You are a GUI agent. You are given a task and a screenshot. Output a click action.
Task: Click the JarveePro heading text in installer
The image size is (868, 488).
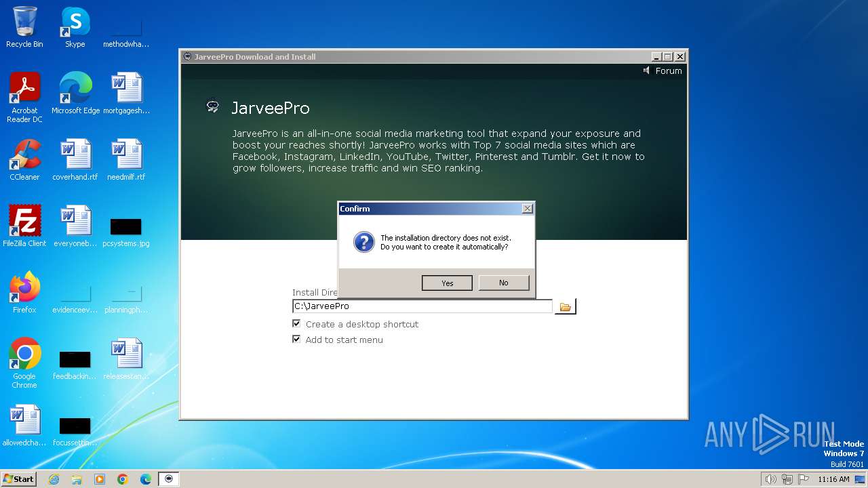[271, 108]
